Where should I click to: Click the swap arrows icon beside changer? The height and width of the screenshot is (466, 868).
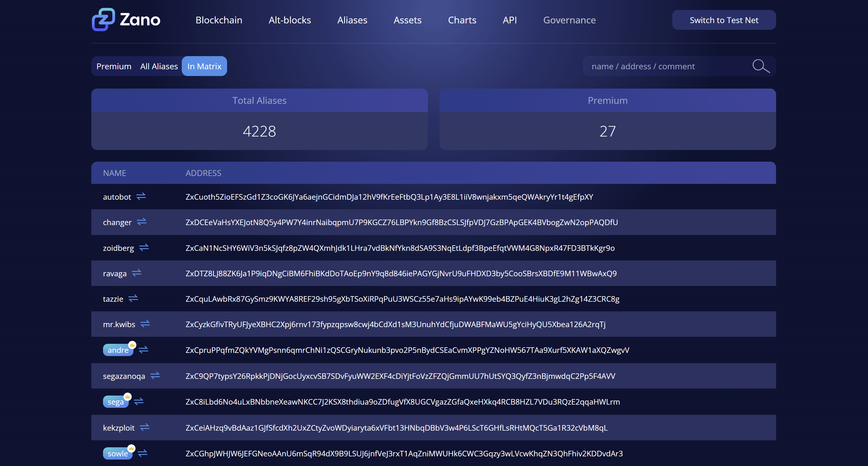(x=142, y=222)
